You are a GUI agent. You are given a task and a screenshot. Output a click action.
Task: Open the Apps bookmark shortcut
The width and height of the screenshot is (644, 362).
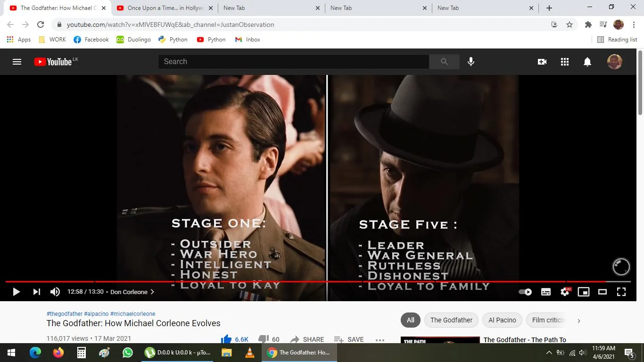pyautogui.click(x=19, y=40)
